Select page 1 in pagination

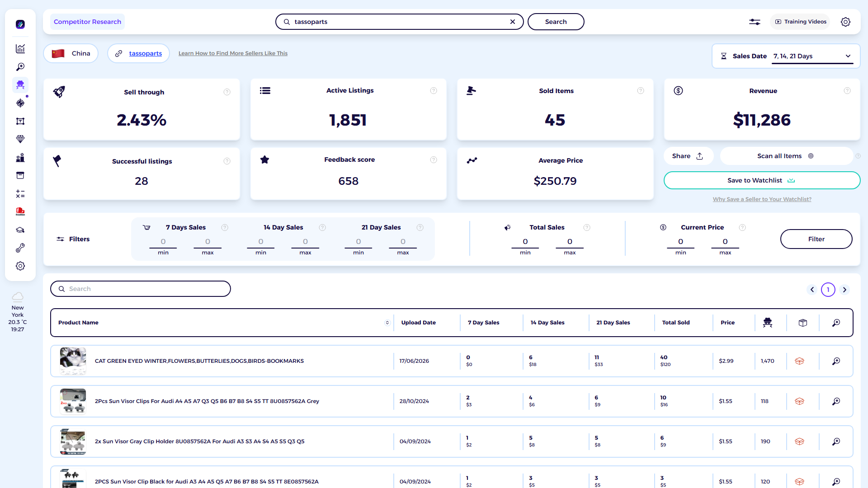click(828, 290)
